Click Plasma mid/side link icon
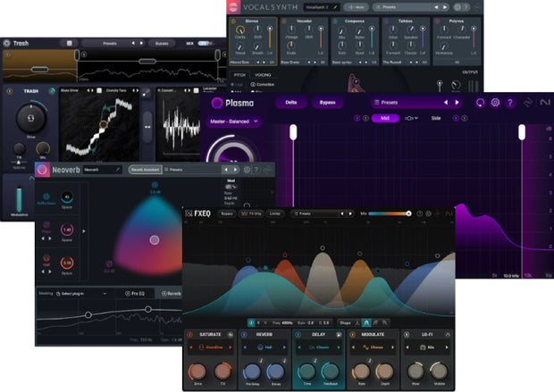This screenshot has height=392, width=554. point(411,118)
